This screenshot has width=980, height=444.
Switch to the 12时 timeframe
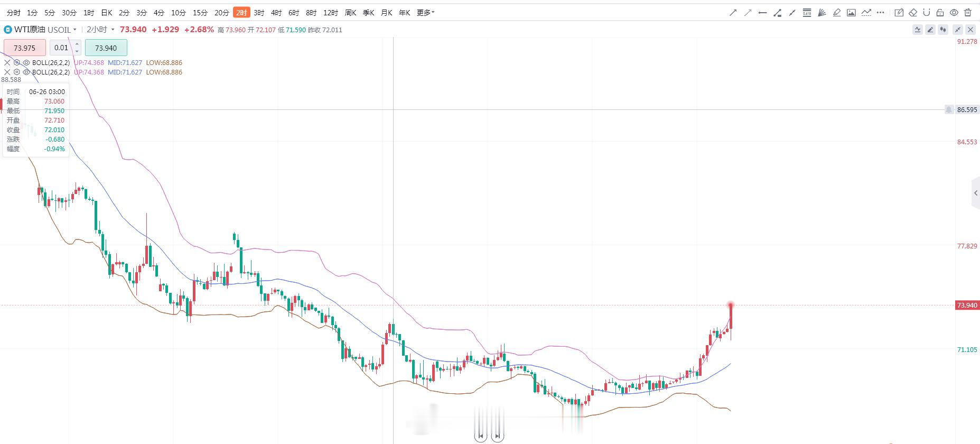click(x=331, y=13)
